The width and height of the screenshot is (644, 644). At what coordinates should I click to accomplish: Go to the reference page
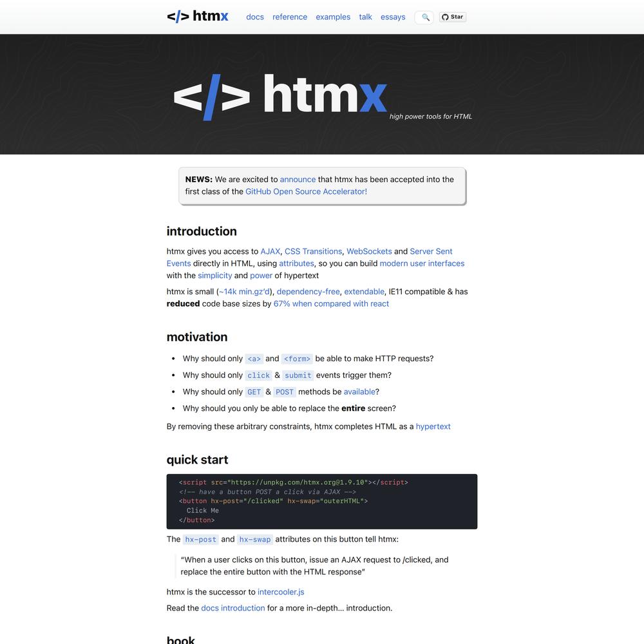coord(290,17)
